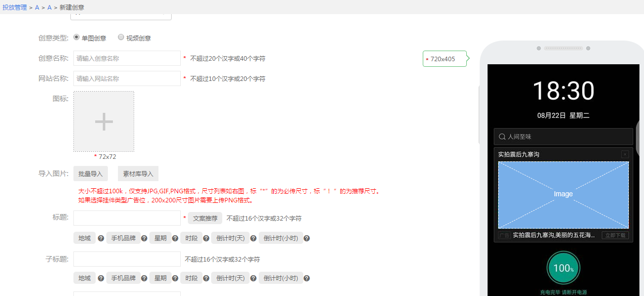Viewport: 644px width, 296px height.
Task: Insert 地域 macro into the title
Action: click(x=84, y=238)
